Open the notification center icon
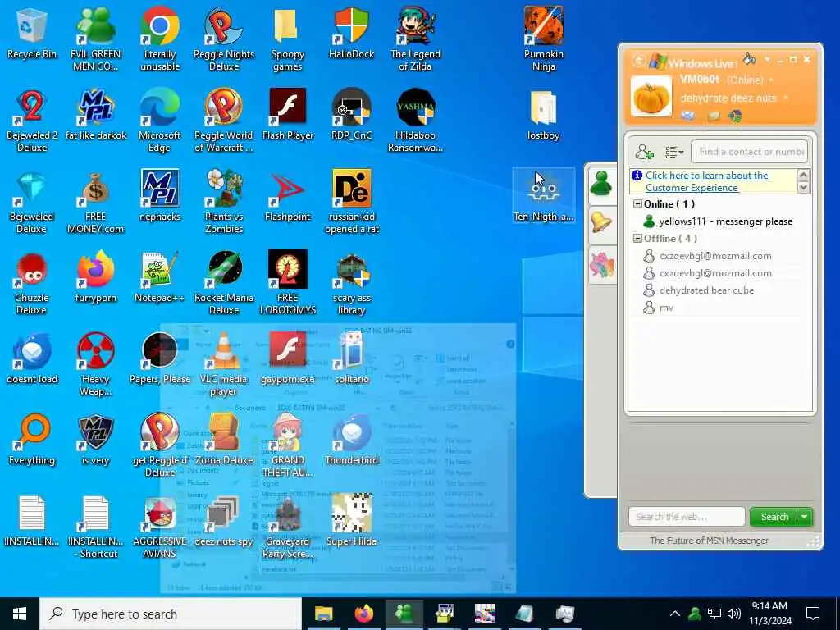This screenshot has width=840, height=630. pyautogui.click(x=813, y=614)
